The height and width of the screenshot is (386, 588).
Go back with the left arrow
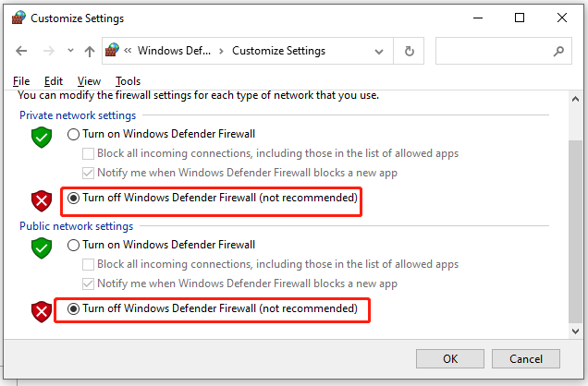coord(21,51)
